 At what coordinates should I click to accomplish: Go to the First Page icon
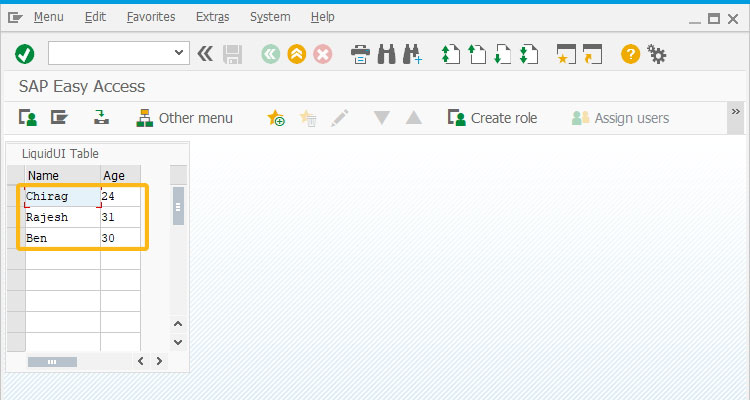click(x=451, y=54)
